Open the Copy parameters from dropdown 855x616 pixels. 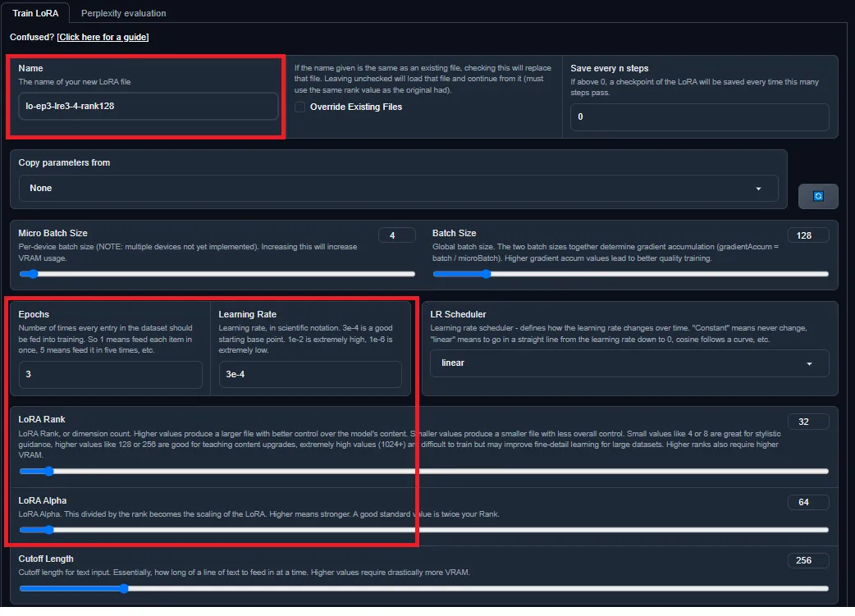398,188
